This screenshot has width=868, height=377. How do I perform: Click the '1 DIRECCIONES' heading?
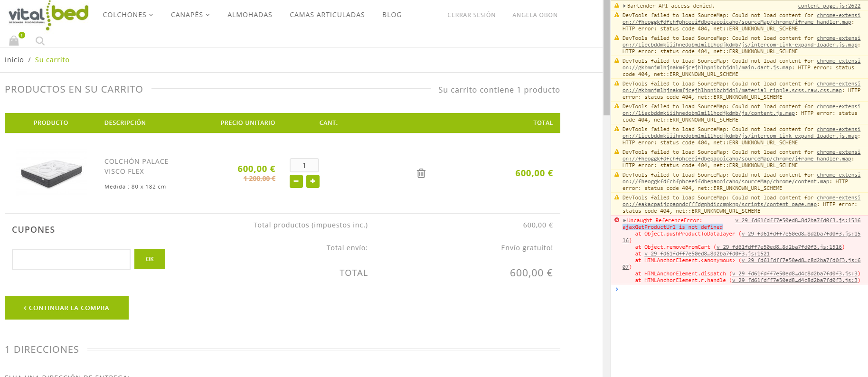point(42,349)
